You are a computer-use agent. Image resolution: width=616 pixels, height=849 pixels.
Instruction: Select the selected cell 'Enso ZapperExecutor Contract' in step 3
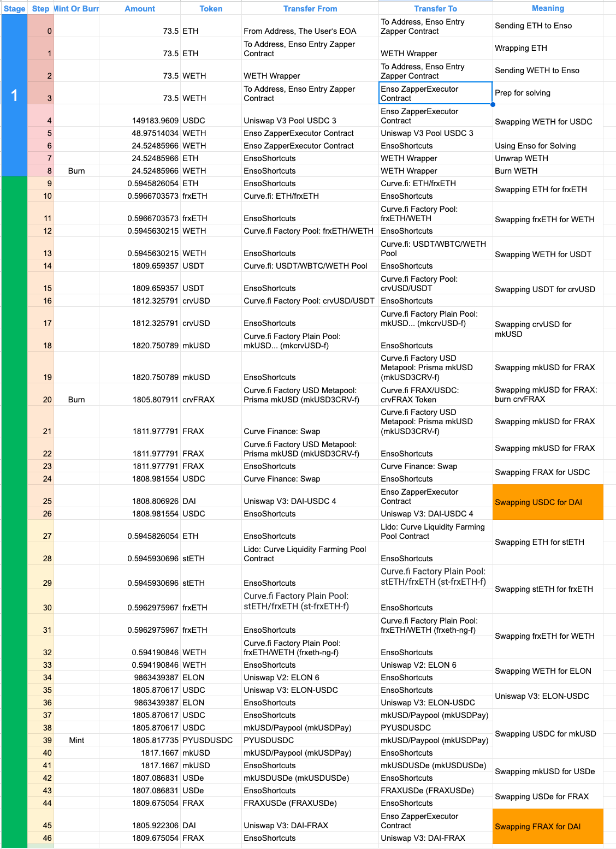click(x=436, y=93)
